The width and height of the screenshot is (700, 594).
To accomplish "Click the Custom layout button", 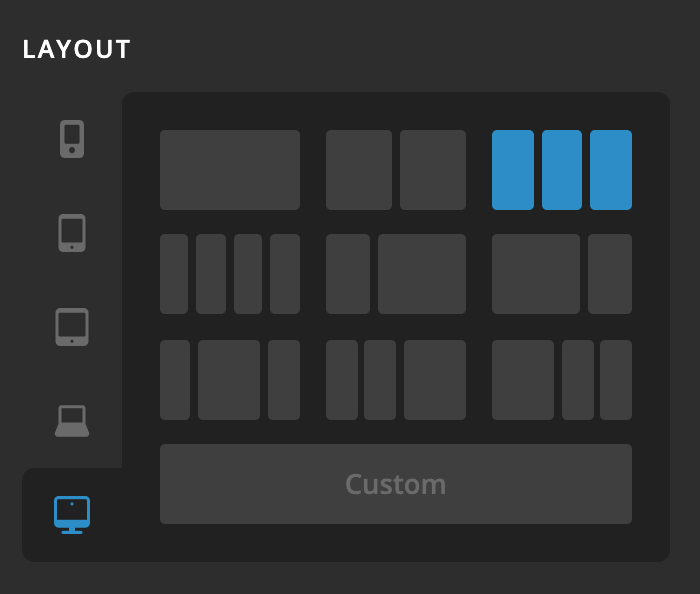I will [x=396, y=484].
